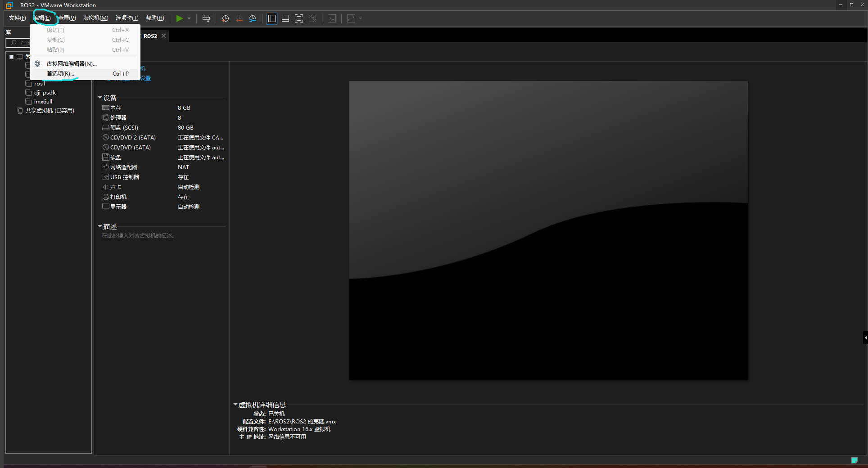
Task: Click the 内存 device icon
Action: tap(105, 108)
